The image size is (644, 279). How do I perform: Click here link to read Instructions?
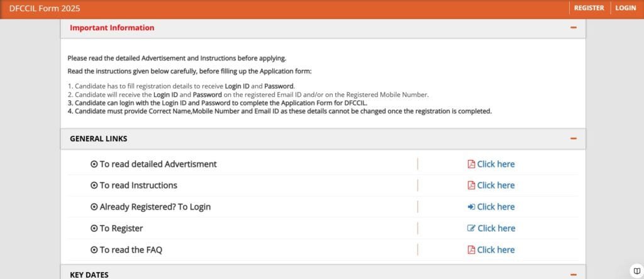tap(496, 186)
